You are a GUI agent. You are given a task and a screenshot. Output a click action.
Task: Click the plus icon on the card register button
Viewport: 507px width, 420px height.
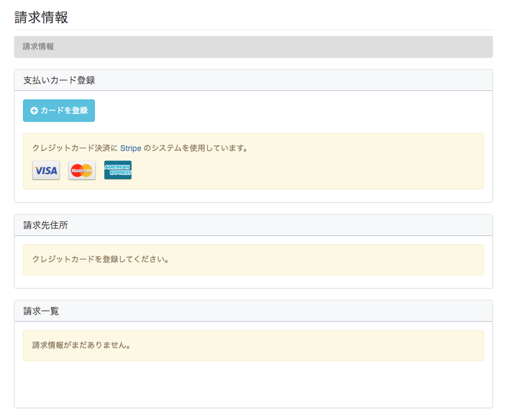(34, 111)
